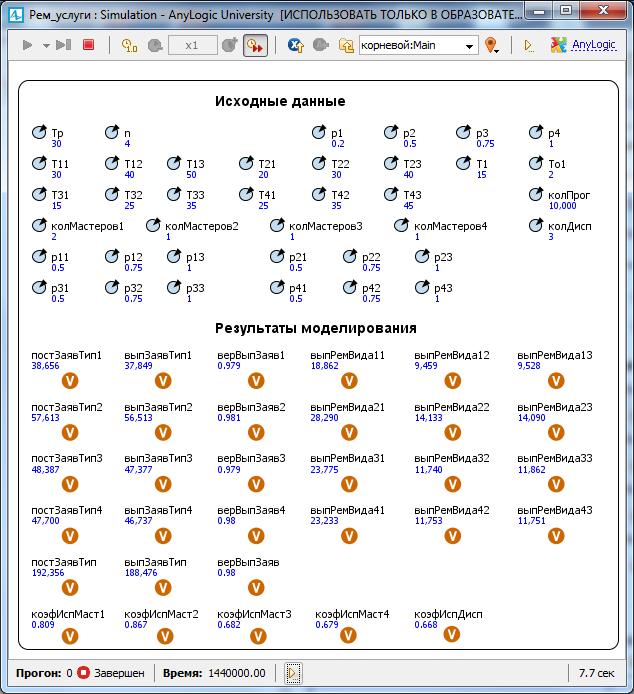
Task: Click variable icon under выпРемВида43
Action: tap(556, 536)
